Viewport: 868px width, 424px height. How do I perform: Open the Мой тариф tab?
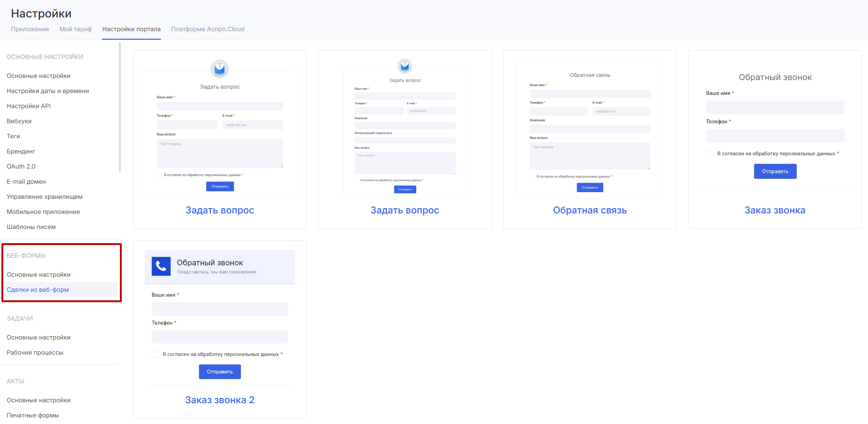click(x=76, y=29)
